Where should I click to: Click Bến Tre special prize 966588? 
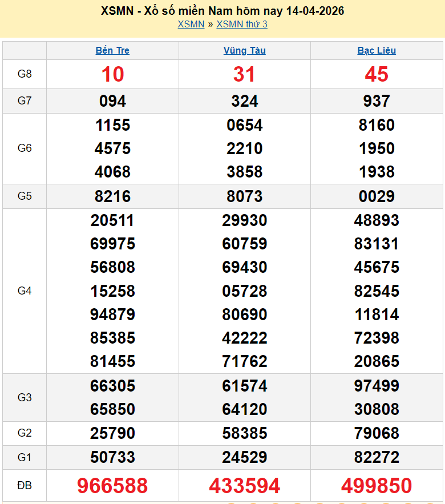pyautogui.click(x=112, y=486)
